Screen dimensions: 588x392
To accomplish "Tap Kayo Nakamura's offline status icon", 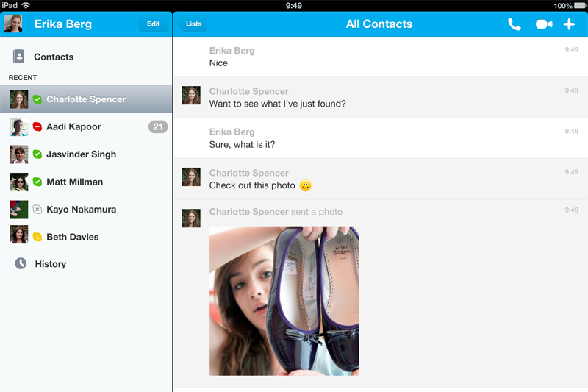I will [x=37, y=210].
